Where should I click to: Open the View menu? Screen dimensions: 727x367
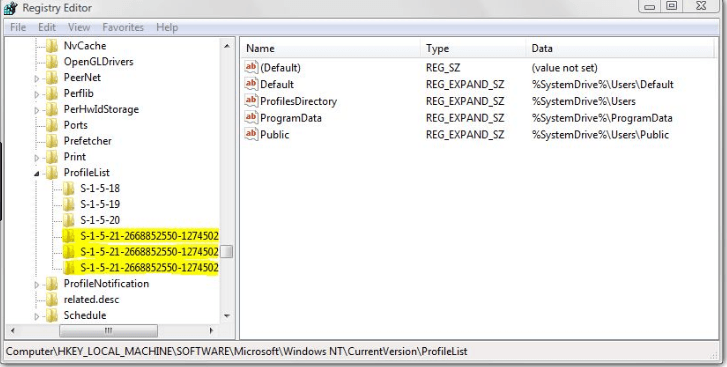pos(79,27)
